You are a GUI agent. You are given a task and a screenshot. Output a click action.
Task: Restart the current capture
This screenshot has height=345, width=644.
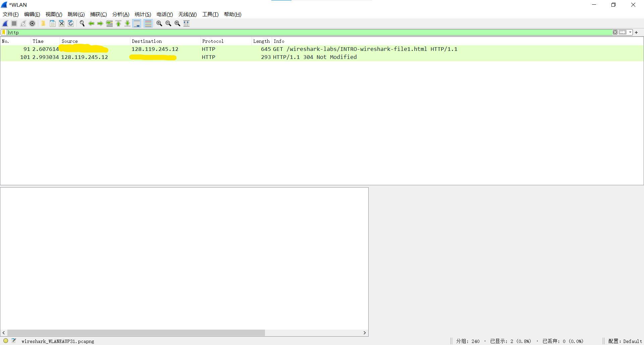point(23,23)
